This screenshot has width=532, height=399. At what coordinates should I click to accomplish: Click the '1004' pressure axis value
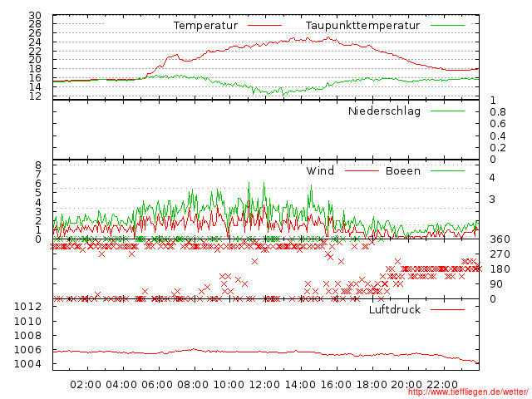pos(27,364)
